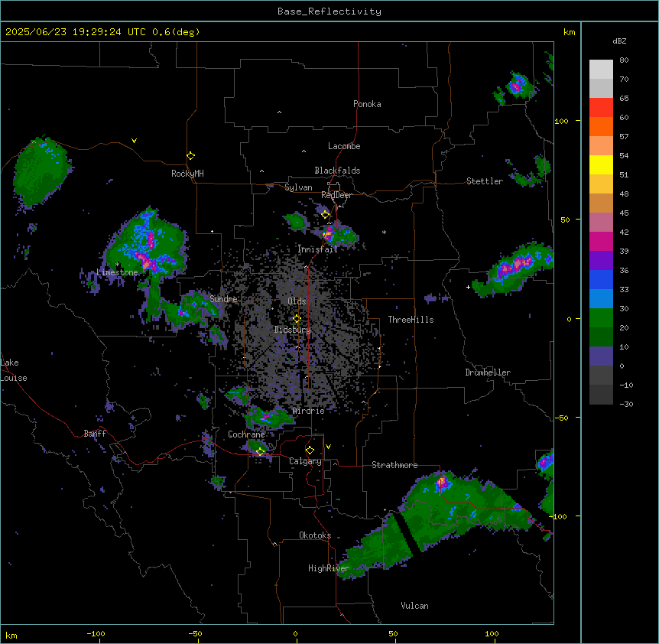Viewport: 659px width, 644px height.
Task: Click the Didsbury label
Action: click(x=293, y=330)
